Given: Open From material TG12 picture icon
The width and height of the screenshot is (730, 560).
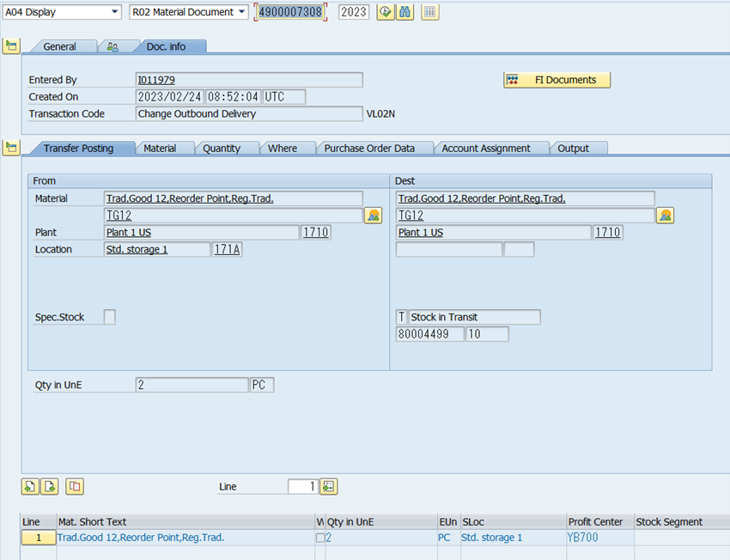Looking at the screenshot, I should tap(374, 216).
